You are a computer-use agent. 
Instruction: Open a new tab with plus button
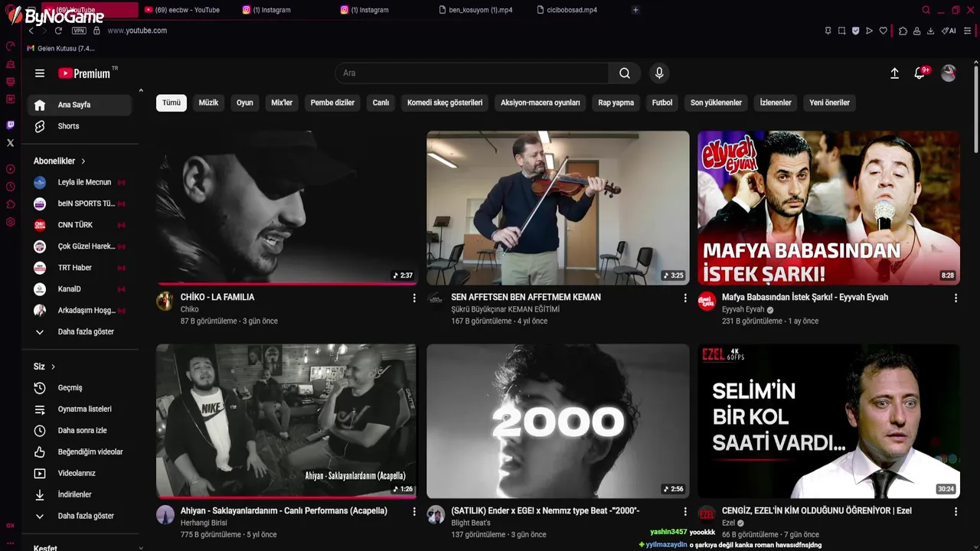point(635,10)
